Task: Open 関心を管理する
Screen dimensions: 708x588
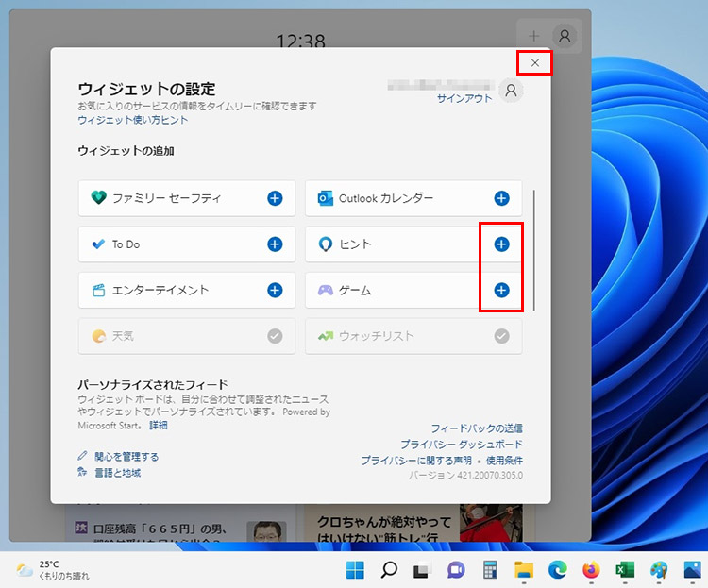Action: (126, 457)
